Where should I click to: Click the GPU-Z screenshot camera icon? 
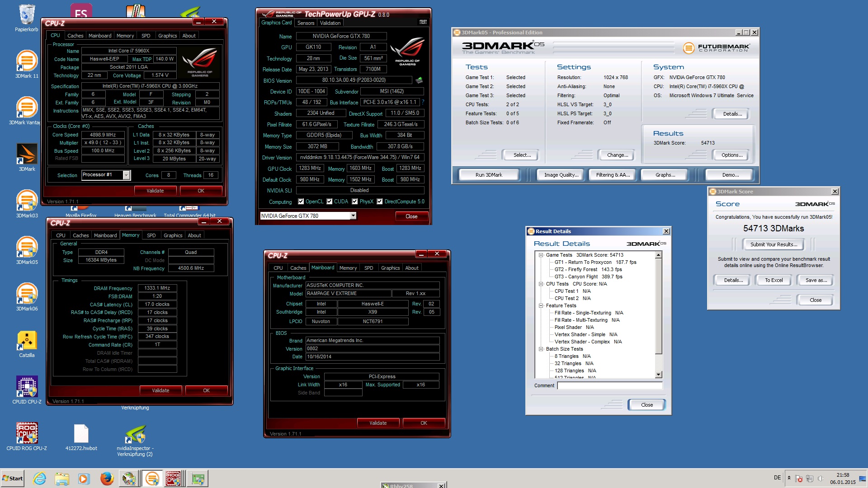[423, 22]
